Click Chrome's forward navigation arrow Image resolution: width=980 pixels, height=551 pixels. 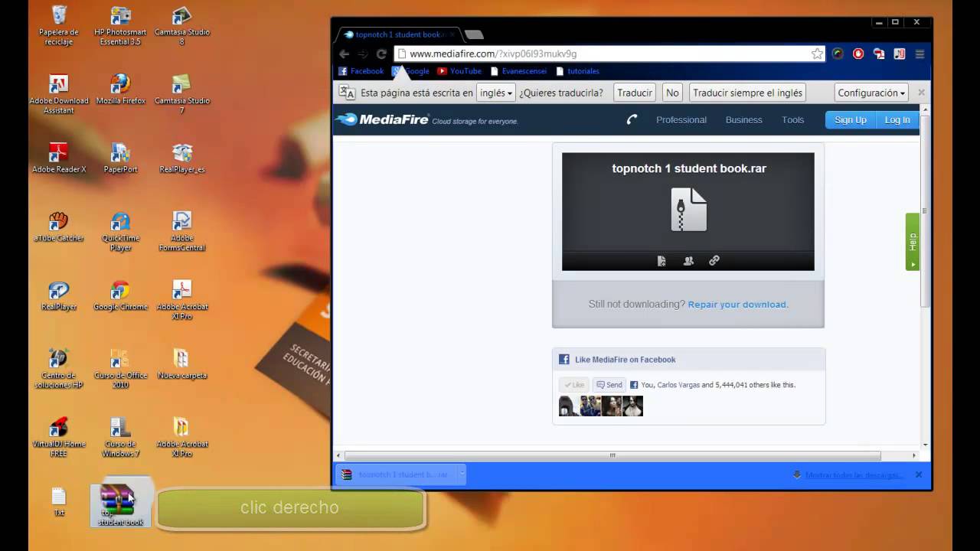[363, 54]
